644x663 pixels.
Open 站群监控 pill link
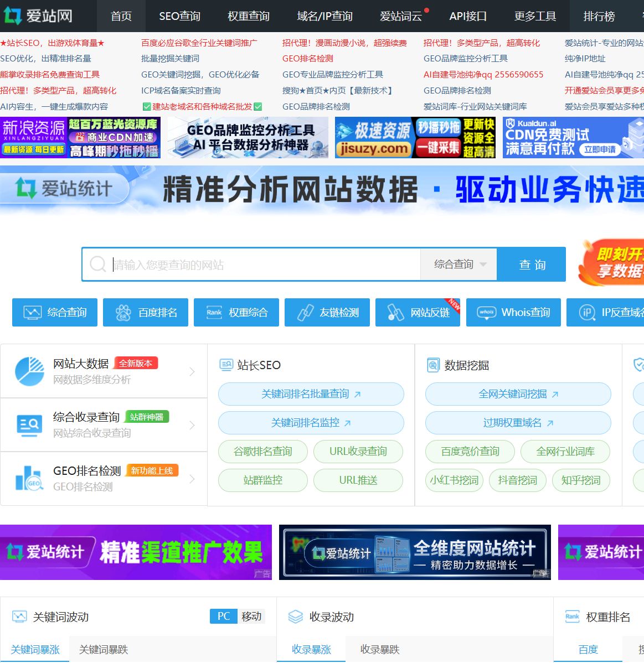(263, 480)
